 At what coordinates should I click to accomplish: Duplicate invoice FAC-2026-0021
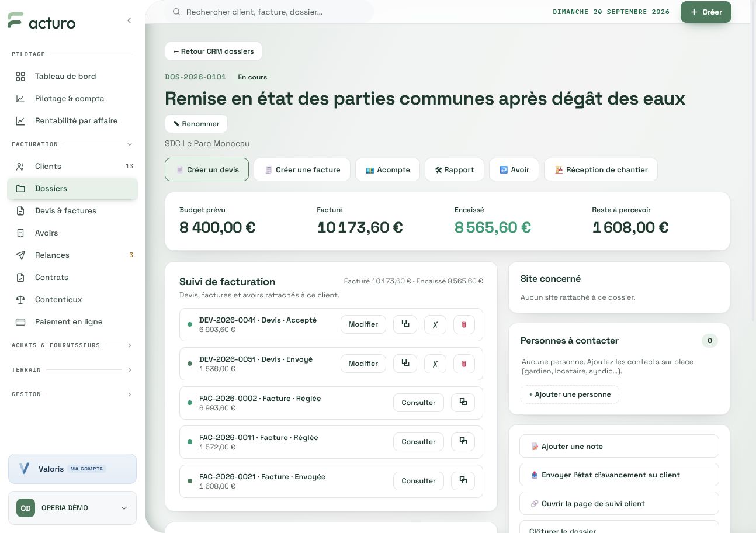pos(463,481)
